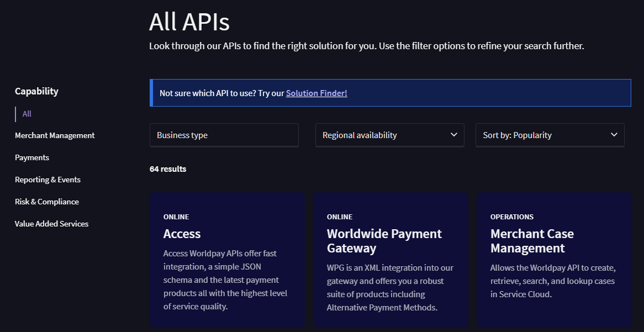Click the chevron arrow in Sort by box

[614, 135]
